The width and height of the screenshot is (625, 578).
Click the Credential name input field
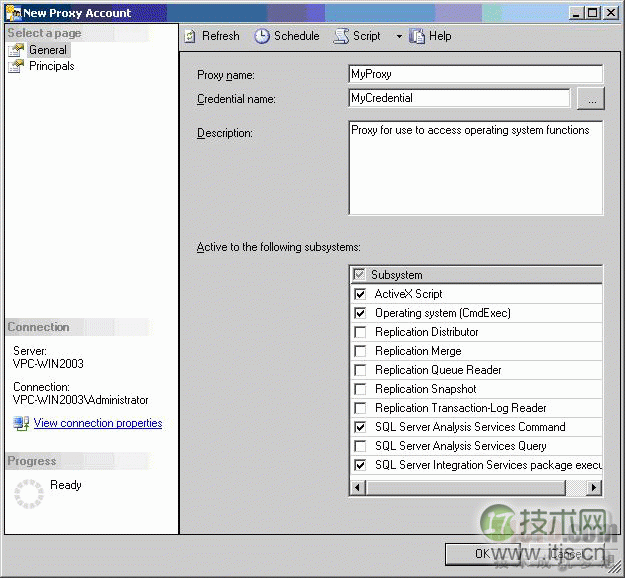click(x=460, y=98)
